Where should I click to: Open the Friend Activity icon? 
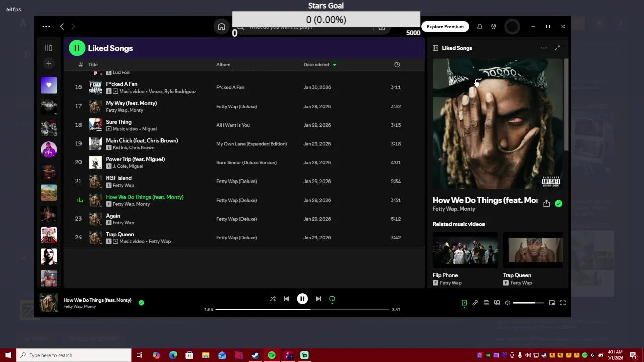point(493,27)
